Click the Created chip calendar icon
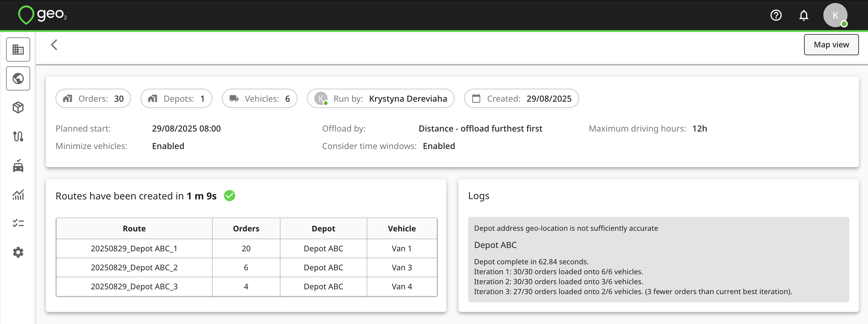This screenshot has width=868, height=324. tap(476, 98)
